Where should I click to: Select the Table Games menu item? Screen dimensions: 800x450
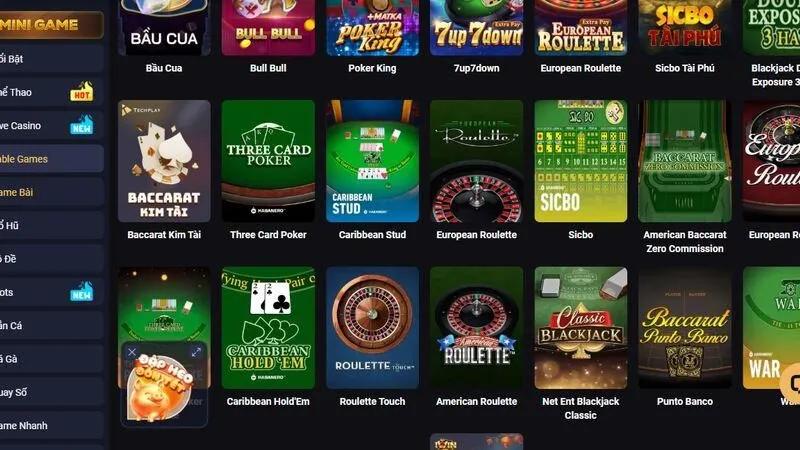[52, 159]
